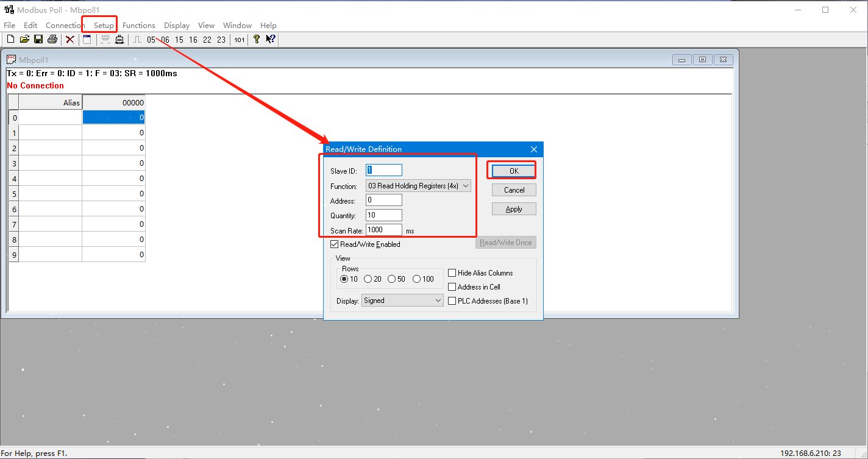This screenshot has width=868, height=459.
Task: Click the Quantity input field
Action: 383,215
